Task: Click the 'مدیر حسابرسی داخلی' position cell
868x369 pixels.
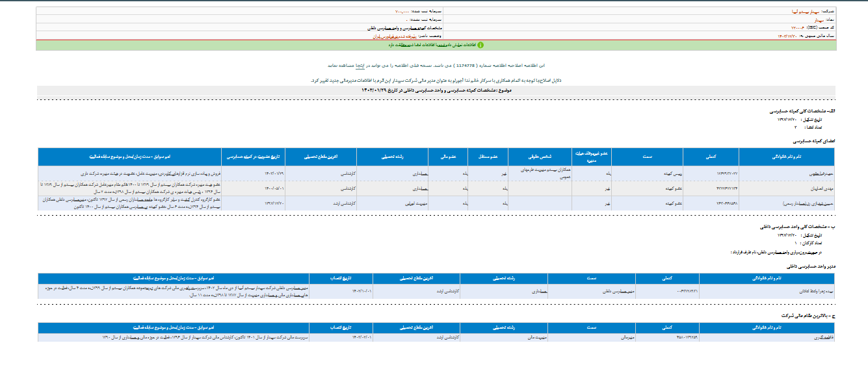Action: point(591,292)
